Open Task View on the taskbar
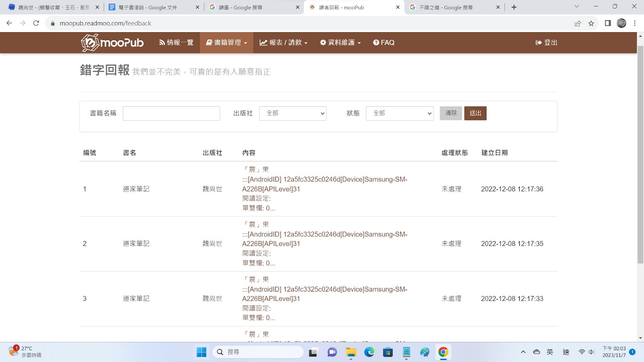644x362 pixels. point(313,352)
